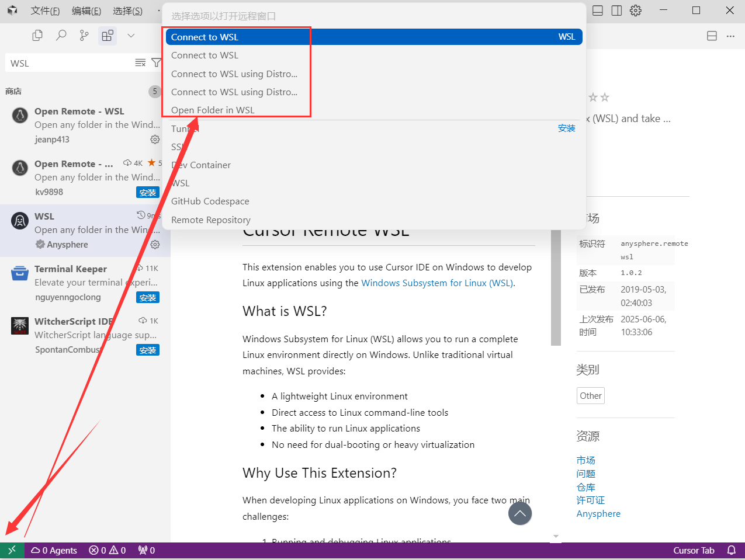Click the scroll-to-top round button

click(520, 514)
